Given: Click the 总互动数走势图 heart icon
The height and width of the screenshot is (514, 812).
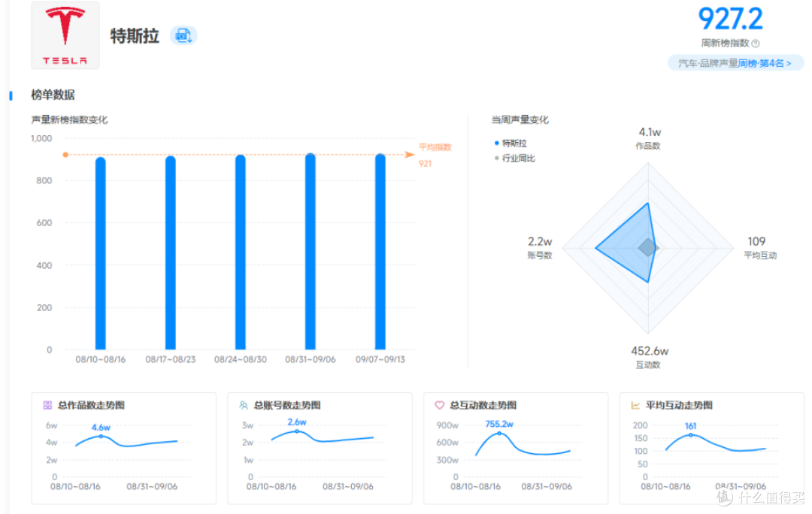Looking at the screenshot, I should point(439,405).
